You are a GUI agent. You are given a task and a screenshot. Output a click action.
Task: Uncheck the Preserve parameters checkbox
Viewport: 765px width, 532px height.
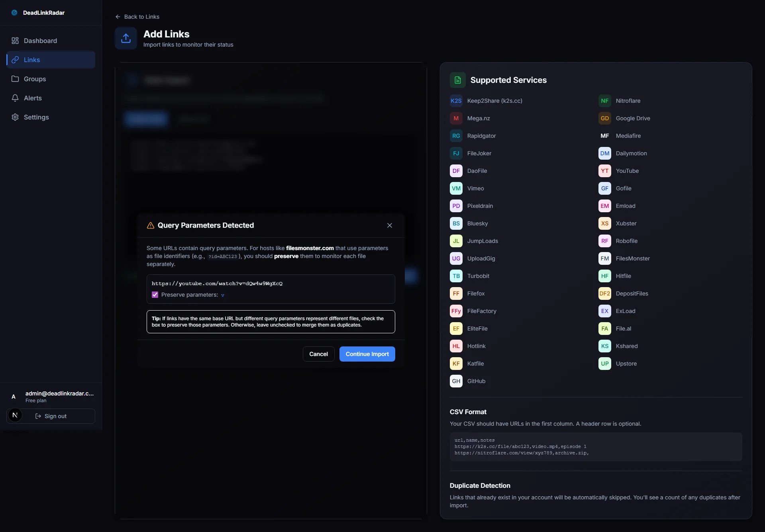[155, 295]
